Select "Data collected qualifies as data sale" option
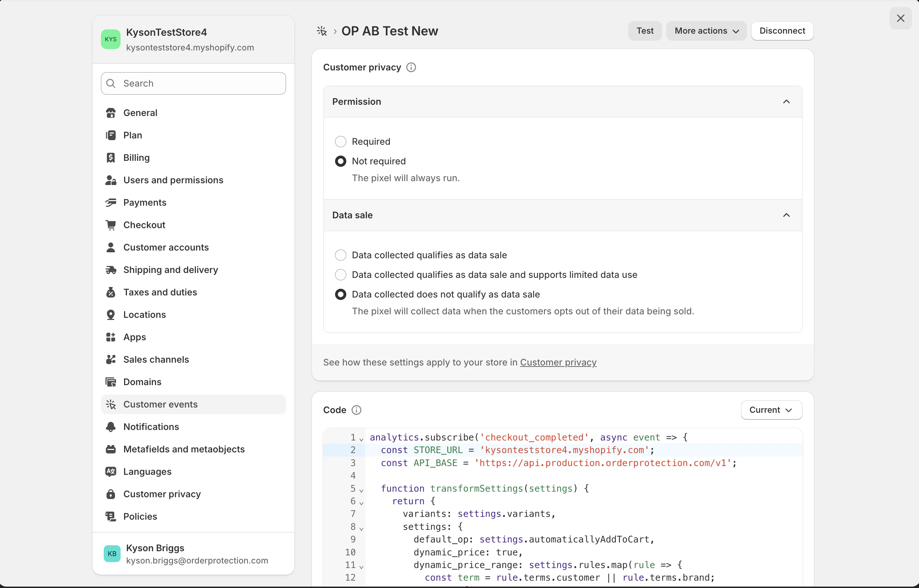919x588 pixels. (x=340, y=255)
